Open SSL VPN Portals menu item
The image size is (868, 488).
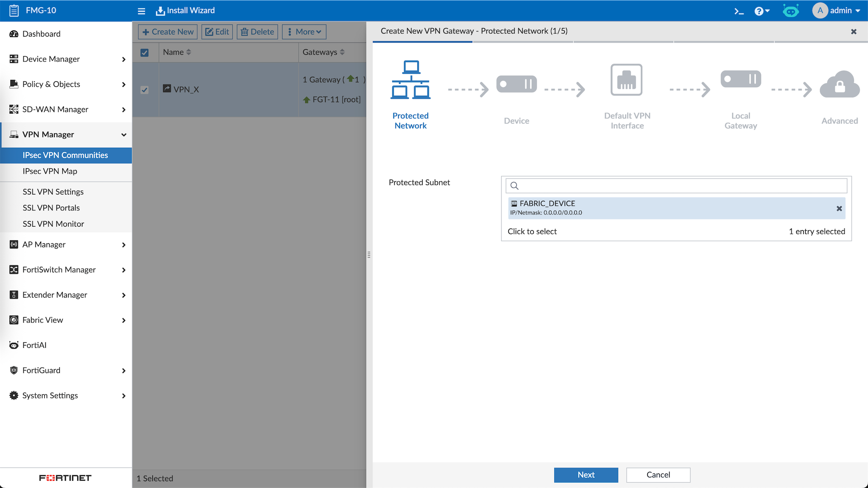pyautogui.click(x=51, y=208)
